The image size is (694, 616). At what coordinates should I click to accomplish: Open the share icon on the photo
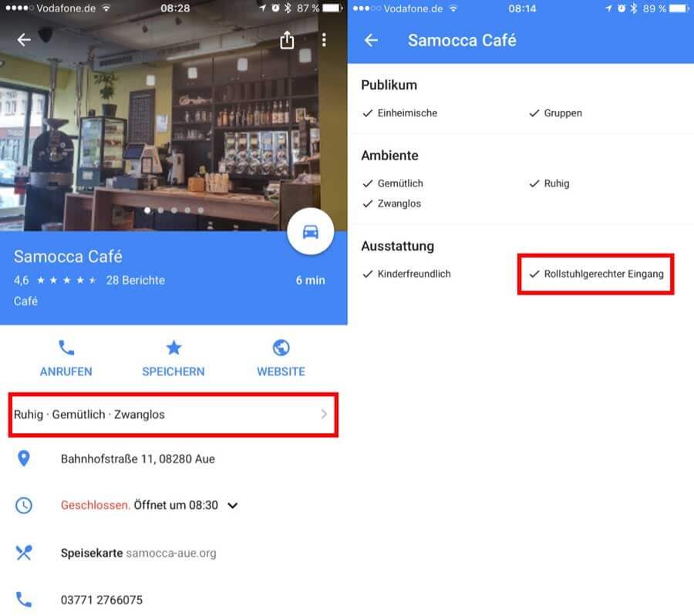tap(287, 40)
